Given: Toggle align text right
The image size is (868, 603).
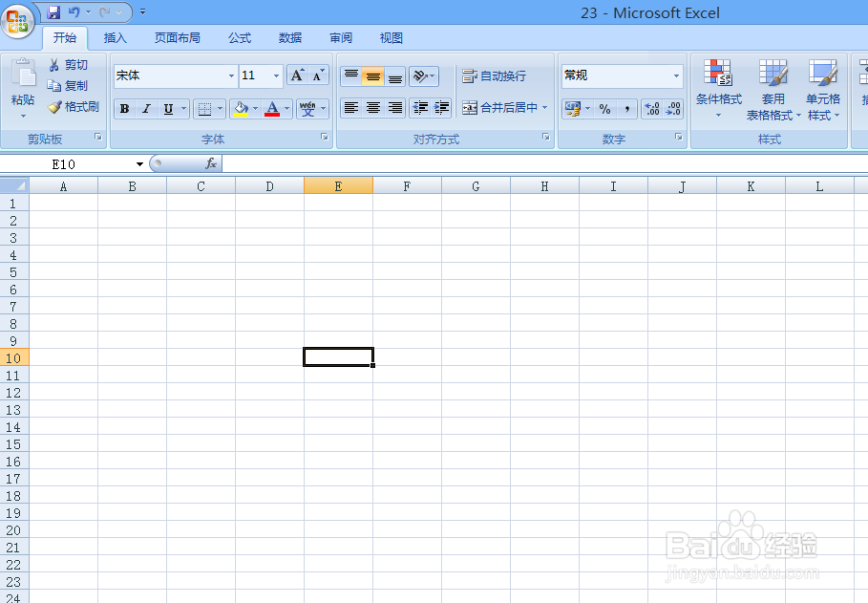Looking at the screenshot, I should click(394, 108).
